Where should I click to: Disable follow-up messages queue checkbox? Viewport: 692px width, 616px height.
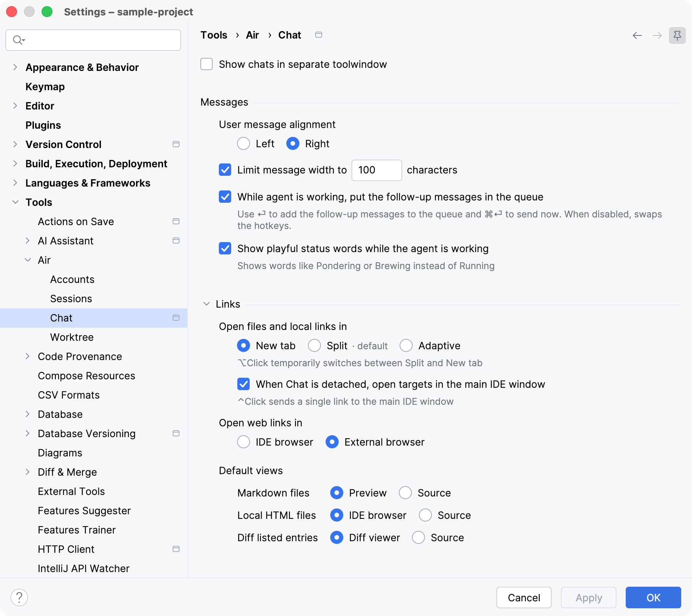click(x=225, y=197)
